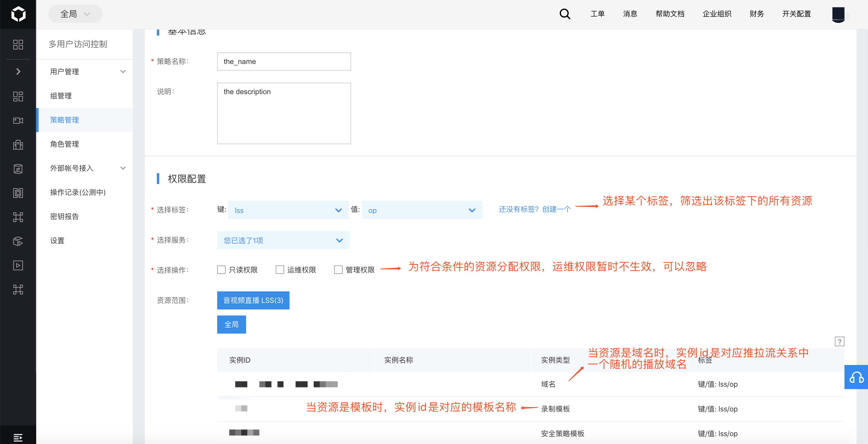Open the headset customer support button
The image size is (868, 444).
(856, 377)
